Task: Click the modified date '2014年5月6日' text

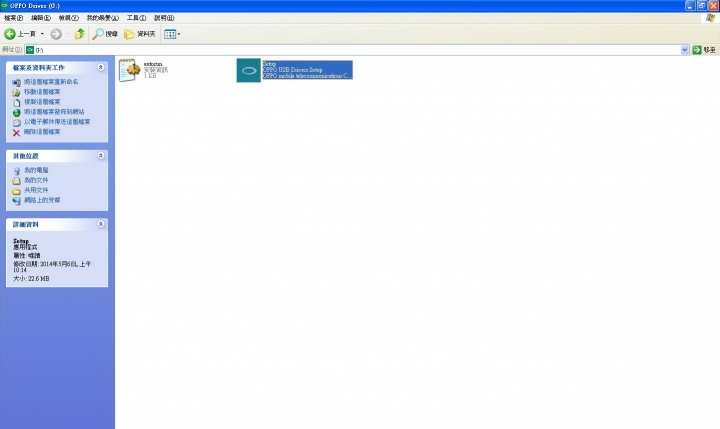Action: (60, 264)
